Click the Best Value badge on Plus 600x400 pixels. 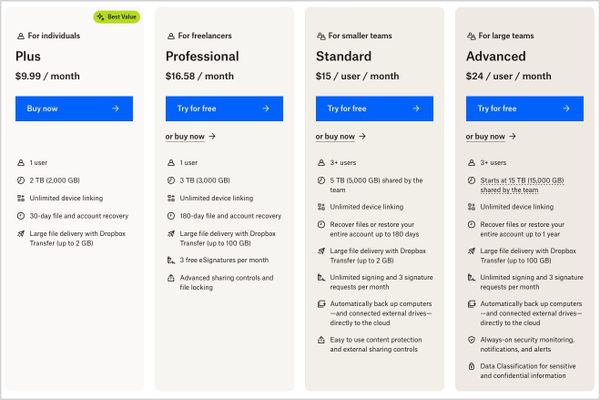[x=117, y=17]
